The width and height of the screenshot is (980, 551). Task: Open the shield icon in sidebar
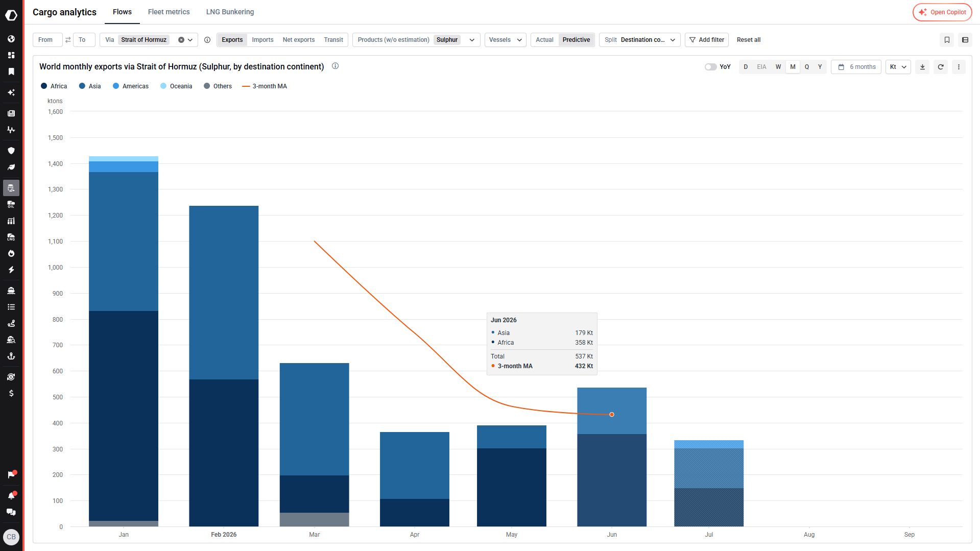(x=11, y=151)
